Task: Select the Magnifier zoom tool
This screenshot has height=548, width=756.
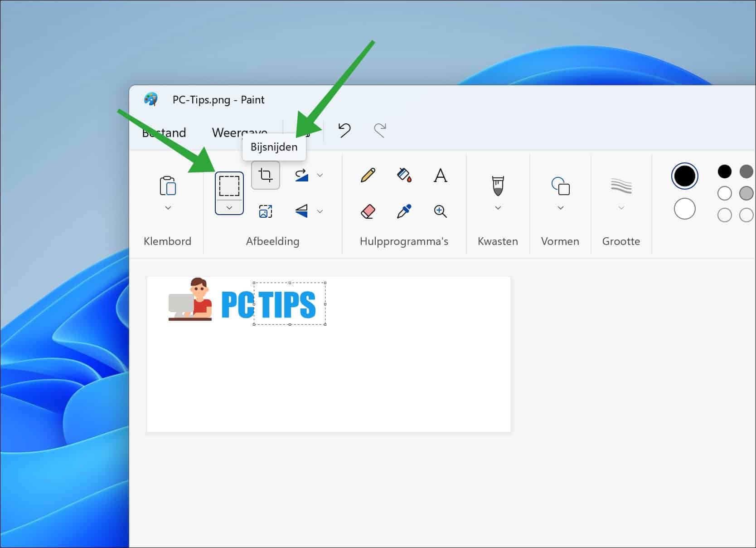Action: pyautogui.click(x=440, y=211)
